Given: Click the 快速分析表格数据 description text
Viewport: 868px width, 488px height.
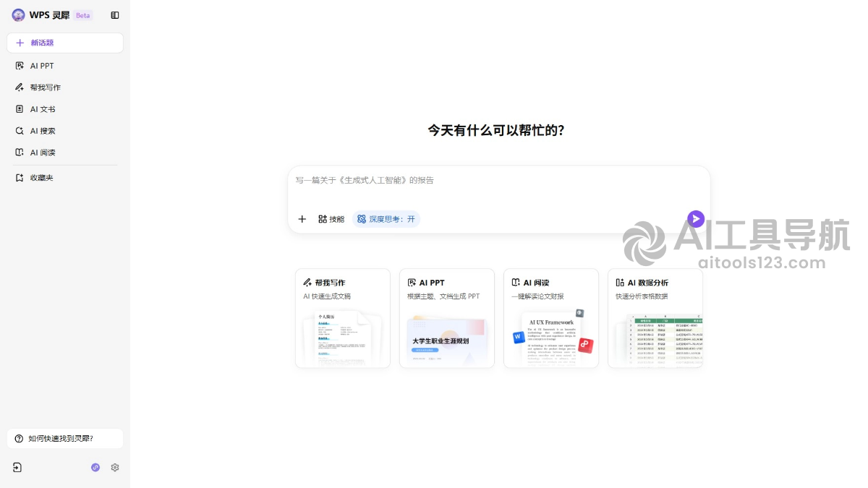Looking at the screenshot, I should [642, 296].
